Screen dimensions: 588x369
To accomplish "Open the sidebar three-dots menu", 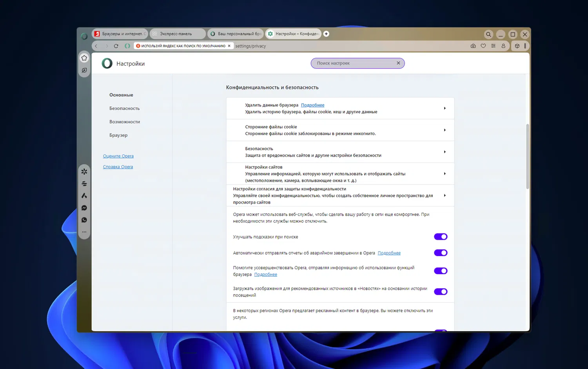I will pyautogui.click(x=84, y=232).
